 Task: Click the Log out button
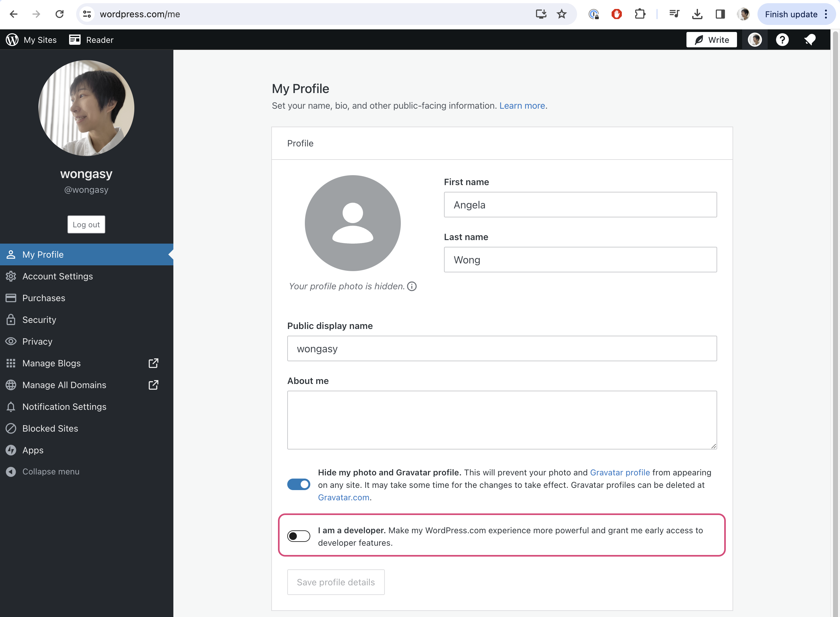click(x=86, y=224)
